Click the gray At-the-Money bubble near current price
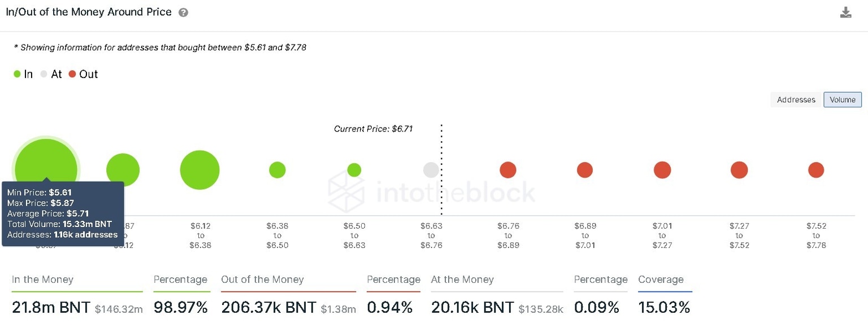 pyautogui.click(x=431, y=169)
